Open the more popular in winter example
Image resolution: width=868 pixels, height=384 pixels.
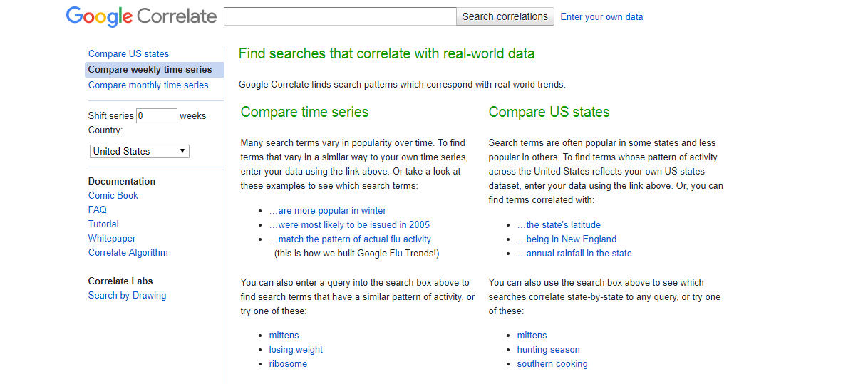328,211
